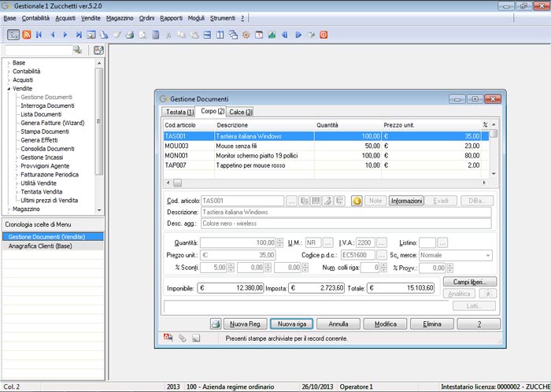Click the Modifica button

(x=385, y=324)
